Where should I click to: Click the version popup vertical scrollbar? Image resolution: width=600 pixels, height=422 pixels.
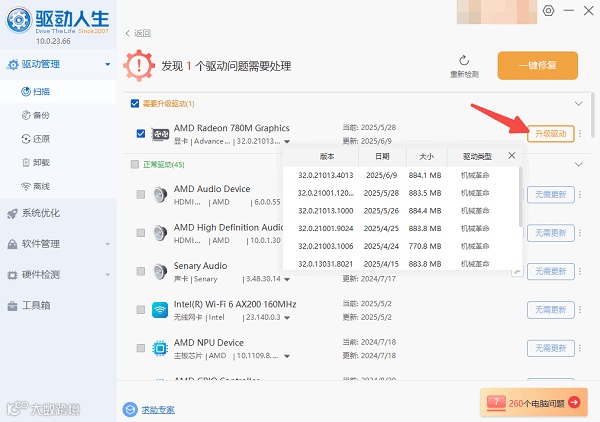520,196
